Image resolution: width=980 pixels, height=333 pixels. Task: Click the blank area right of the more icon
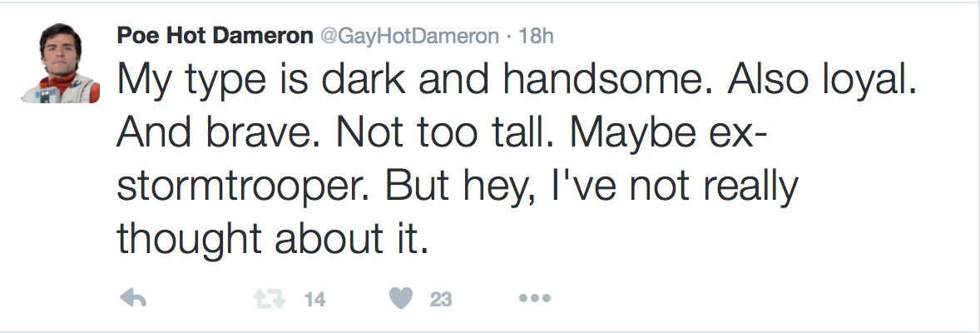[x=749, y=298]
